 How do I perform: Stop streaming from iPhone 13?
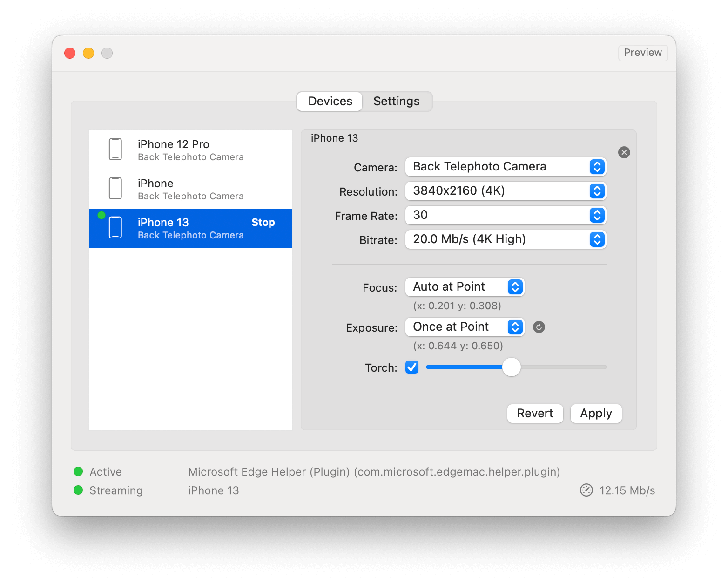263,222
